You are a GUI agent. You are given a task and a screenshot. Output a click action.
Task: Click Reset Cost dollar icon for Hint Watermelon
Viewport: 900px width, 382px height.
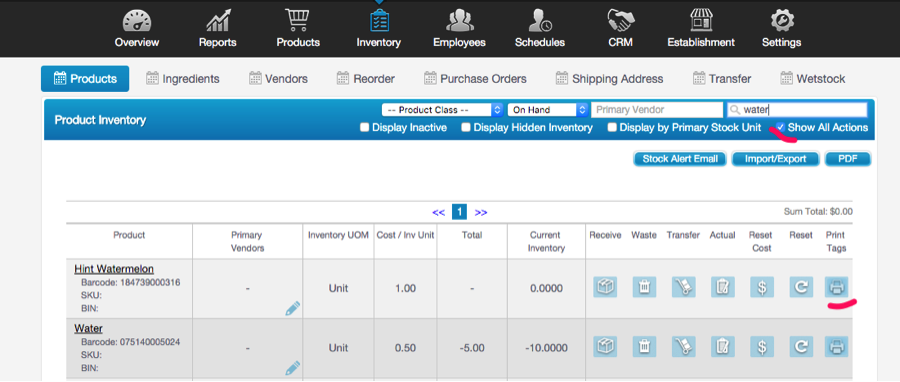(x=762, y=286)
